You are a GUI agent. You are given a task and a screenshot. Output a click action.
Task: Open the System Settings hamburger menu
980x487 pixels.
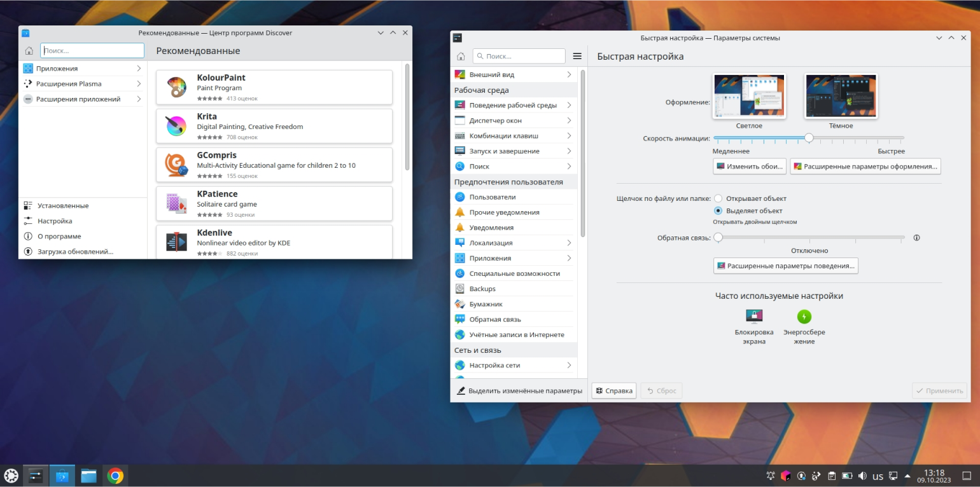click(577, 56)
